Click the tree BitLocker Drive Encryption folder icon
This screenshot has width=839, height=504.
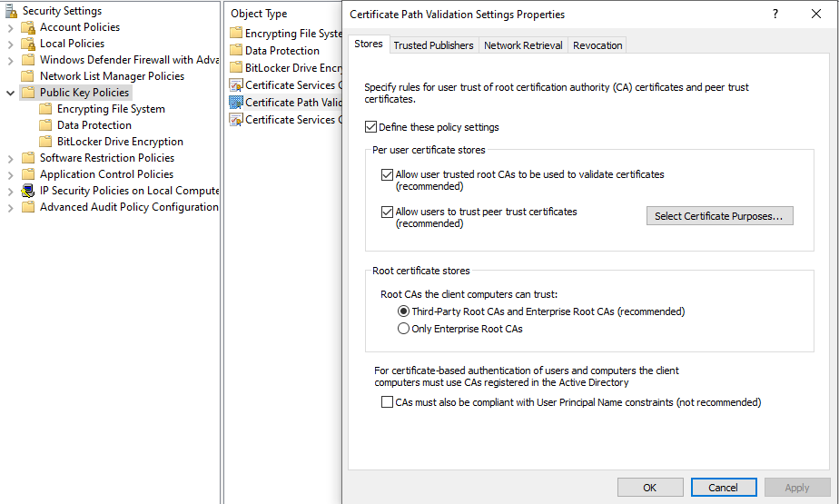(x=45, y=142)
